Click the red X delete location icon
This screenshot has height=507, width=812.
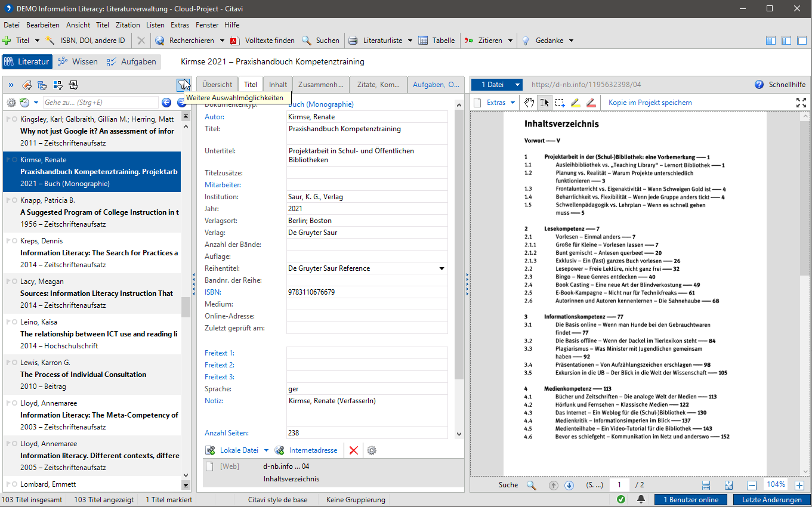click(353, 450)
